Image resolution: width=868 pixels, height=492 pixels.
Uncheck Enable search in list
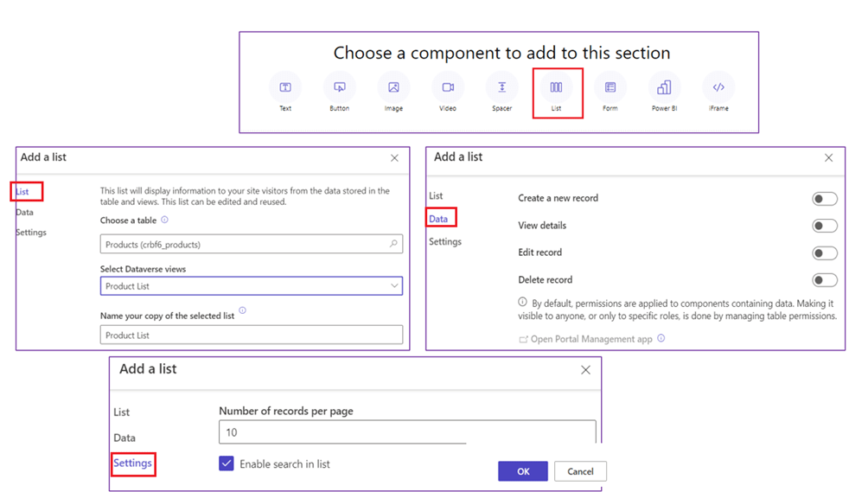coord(227,463)
